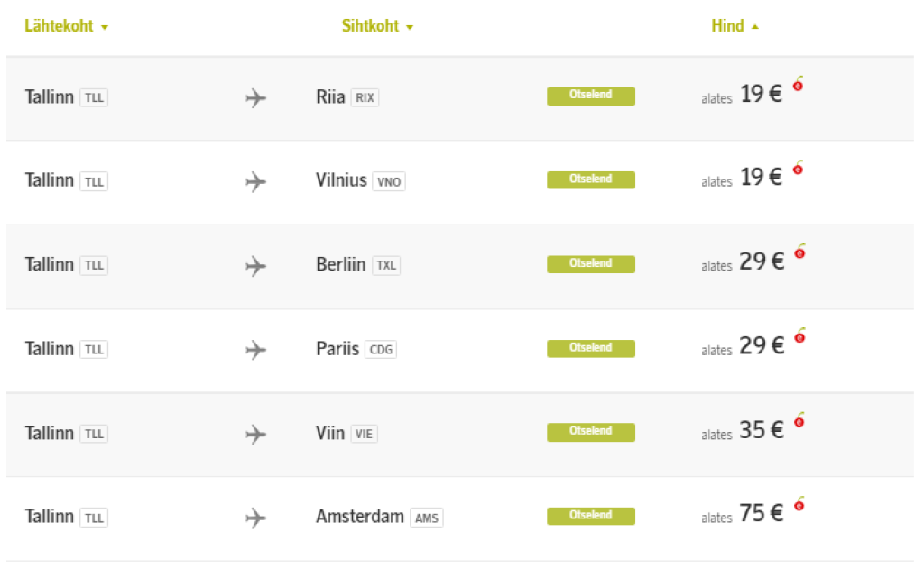924x578 pixels.
Task: Sort flights by Sihtkoht column
Action: [x=377, y=27]
